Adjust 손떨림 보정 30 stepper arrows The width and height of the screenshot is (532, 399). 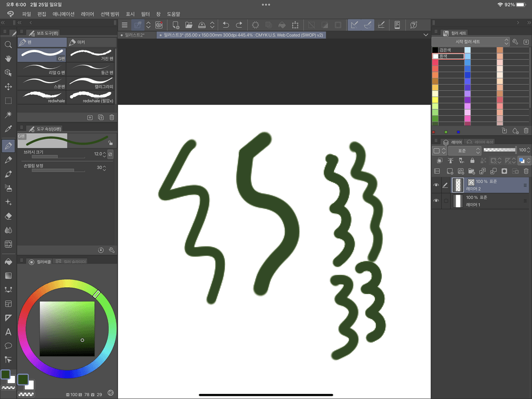coord(104,167)
